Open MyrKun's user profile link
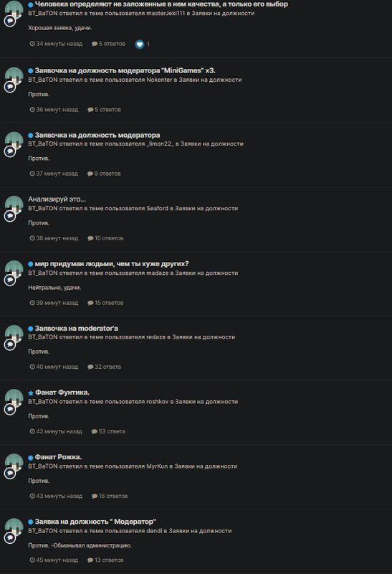 [157, 466]
